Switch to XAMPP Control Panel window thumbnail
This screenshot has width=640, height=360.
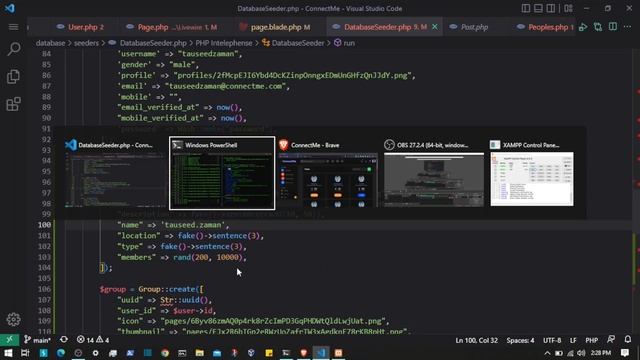532,173
